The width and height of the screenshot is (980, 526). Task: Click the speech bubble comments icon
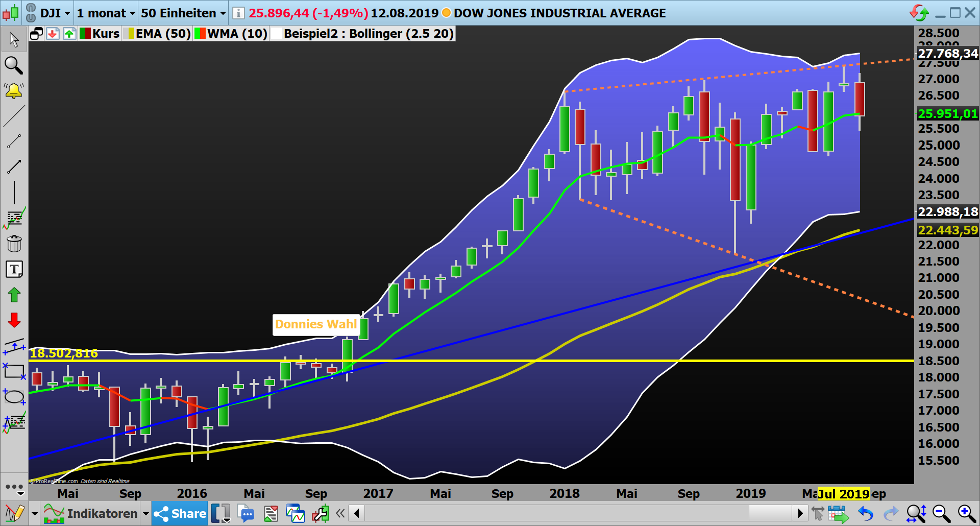(247, 513)
